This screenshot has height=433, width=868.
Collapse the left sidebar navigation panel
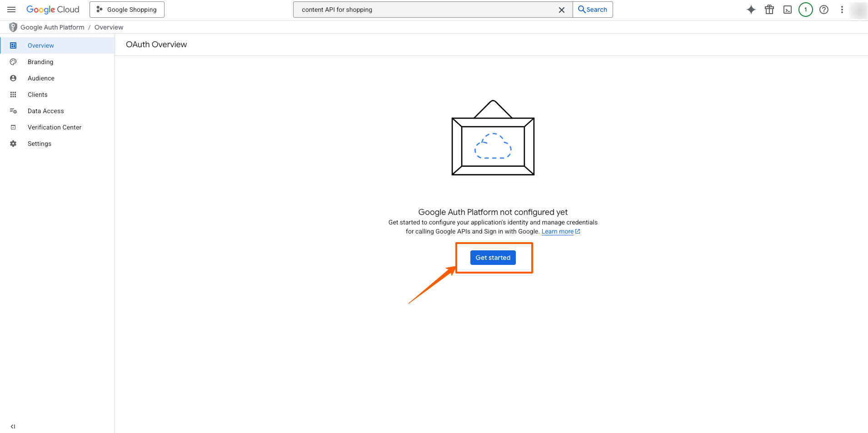[13, 426]
